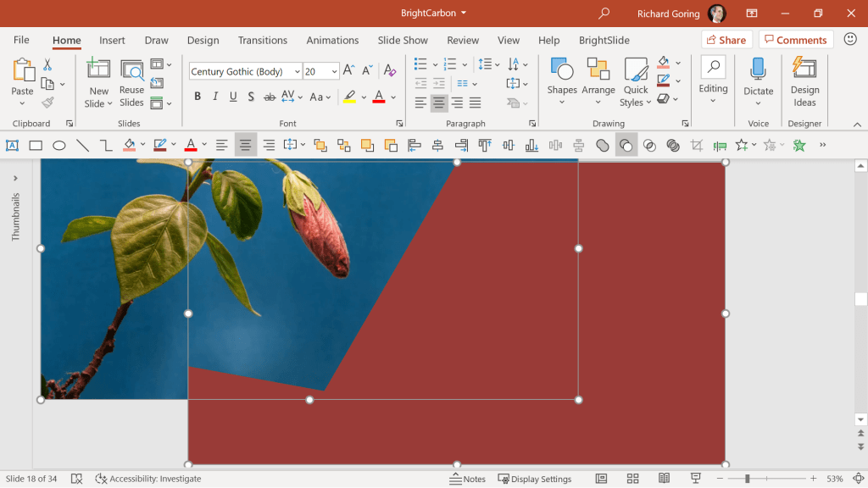
Task: Open the BrightSlide menu tab
Action: pos(604,40)
